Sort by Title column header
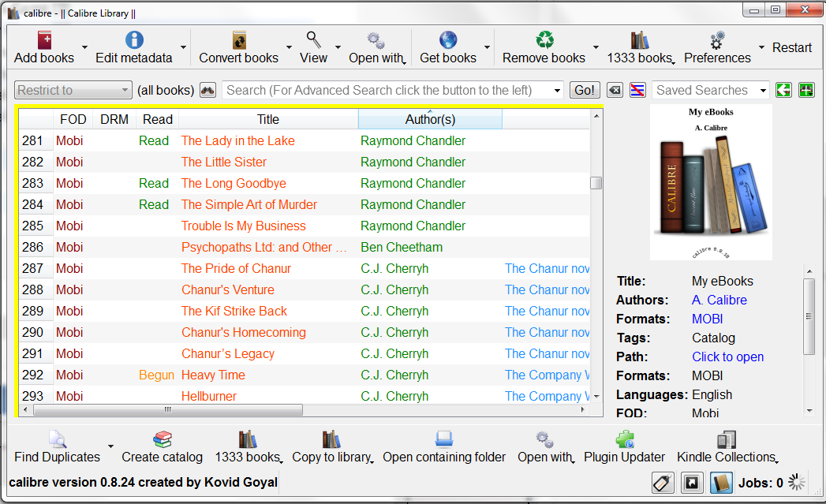This screenshot has height=504, width=826. pyautogui.click(x=268, y=120)
